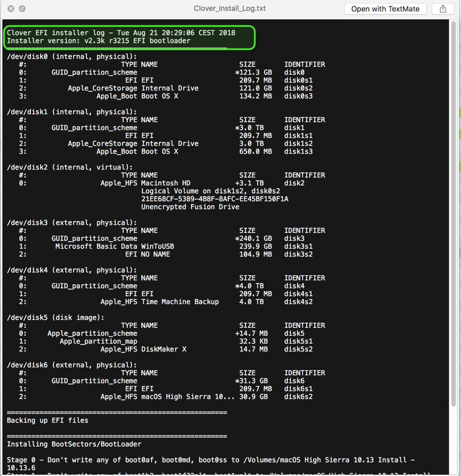The height and width of the screenshot is (476, 461).
Task: Click the Installer version: v2.3k r3215 line
Action: 98,41
